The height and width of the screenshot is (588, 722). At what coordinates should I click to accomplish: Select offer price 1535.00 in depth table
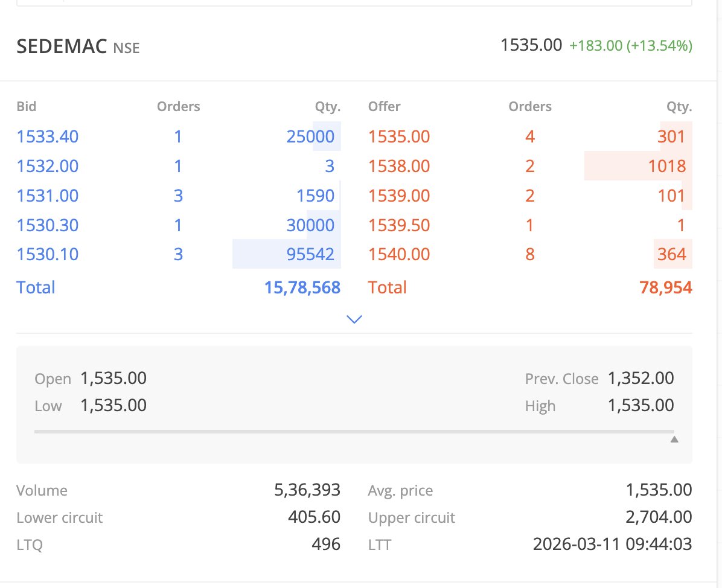[x=399, y=136]
